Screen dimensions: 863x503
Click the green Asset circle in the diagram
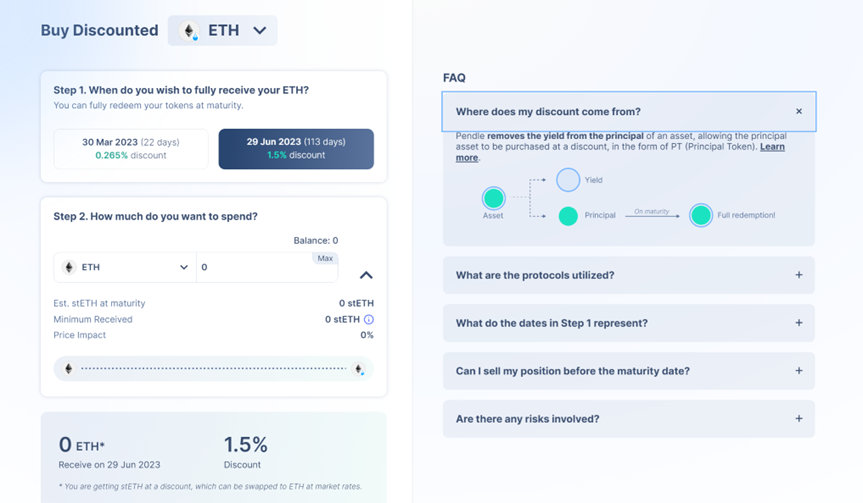pos(494,198)
